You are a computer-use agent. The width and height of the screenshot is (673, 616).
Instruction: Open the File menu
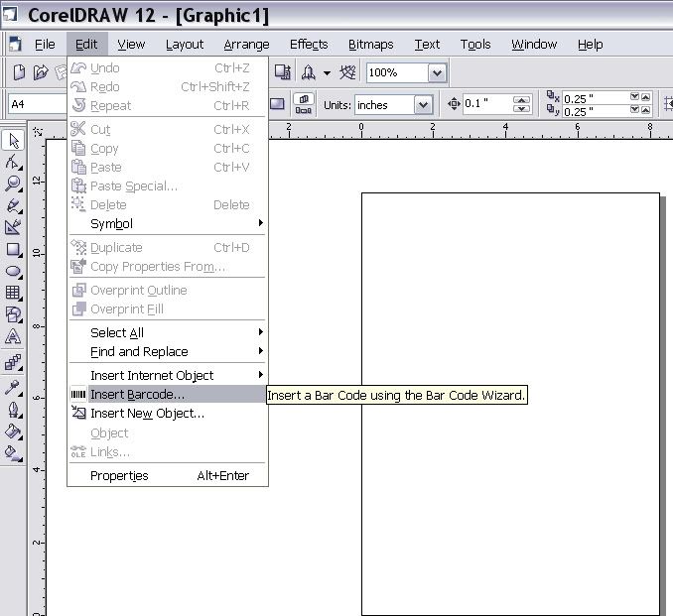[x=45, y=45]
